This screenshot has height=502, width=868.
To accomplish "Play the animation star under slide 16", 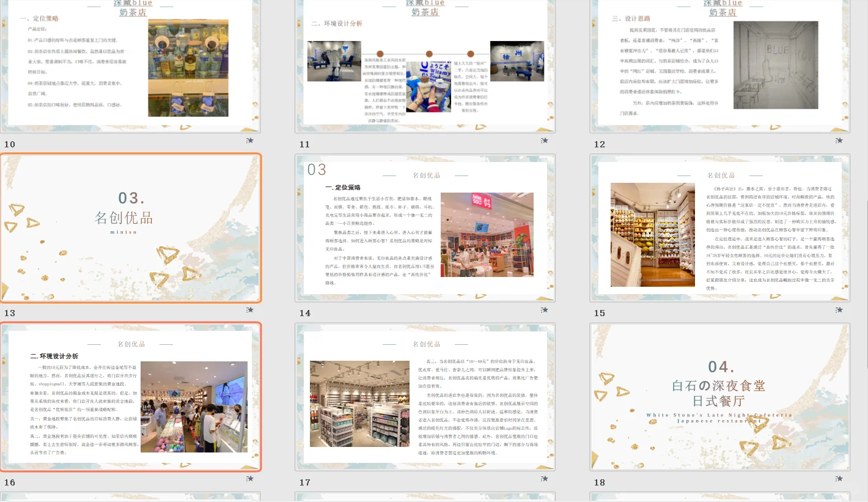I will 250,479.
